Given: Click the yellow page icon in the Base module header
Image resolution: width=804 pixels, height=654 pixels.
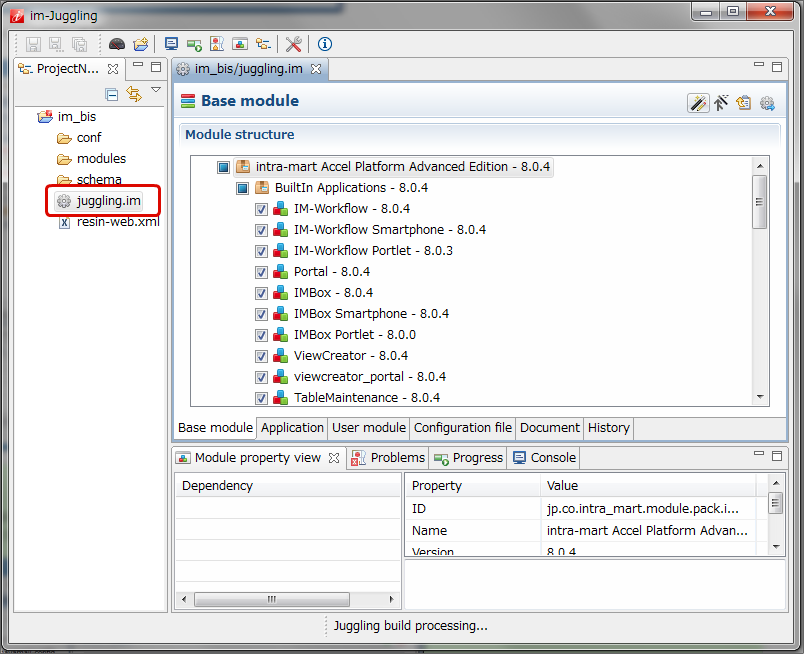Looking at the screenshot, I should tap(743, 103).
